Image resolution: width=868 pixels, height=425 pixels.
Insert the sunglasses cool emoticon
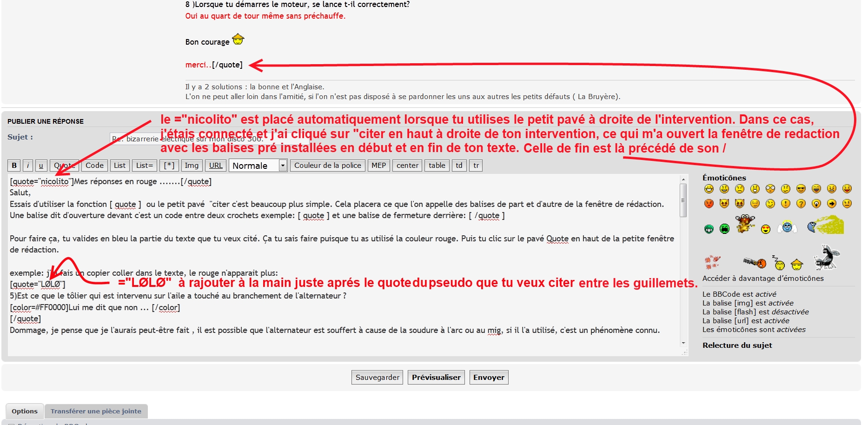pos(801,189)
